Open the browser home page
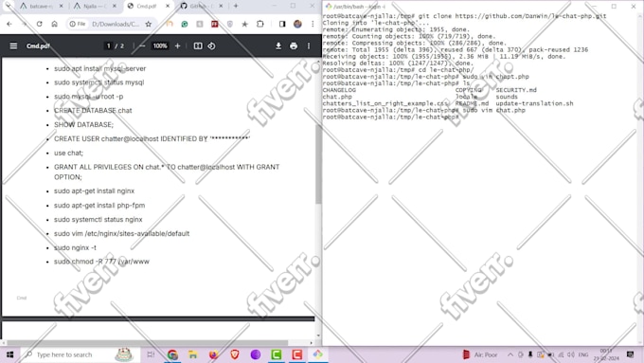Image resolution: width=644 pixels, height=363 pixels. tap(54, 24)
